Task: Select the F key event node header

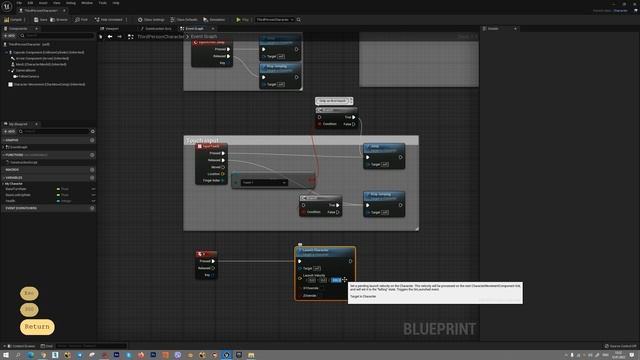Action: [x=206, y=254]
